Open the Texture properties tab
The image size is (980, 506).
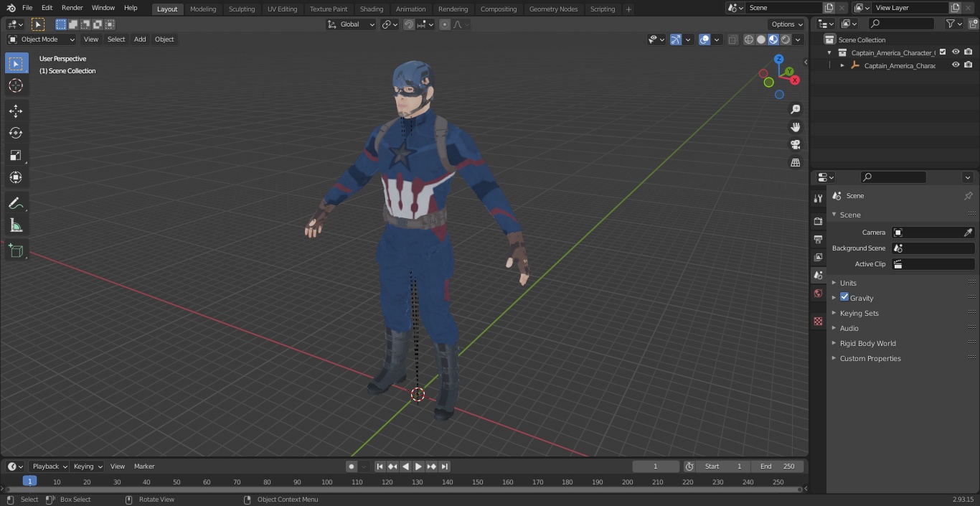point(818,321)
